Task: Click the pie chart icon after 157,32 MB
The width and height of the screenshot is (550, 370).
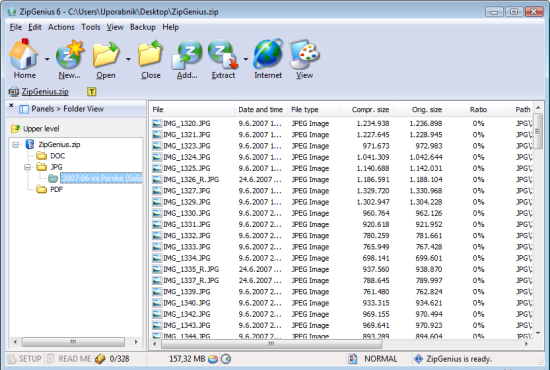Action: tap(213, 359)
